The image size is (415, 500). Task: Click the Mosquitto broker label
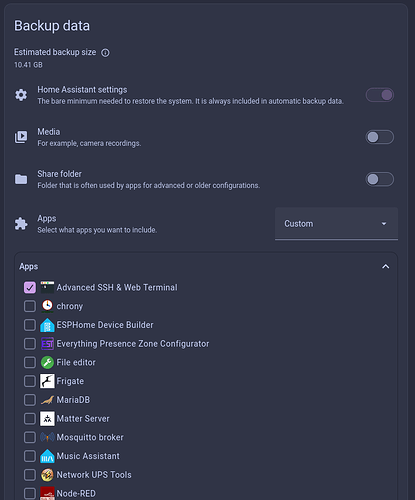click(x=90, y=437)
